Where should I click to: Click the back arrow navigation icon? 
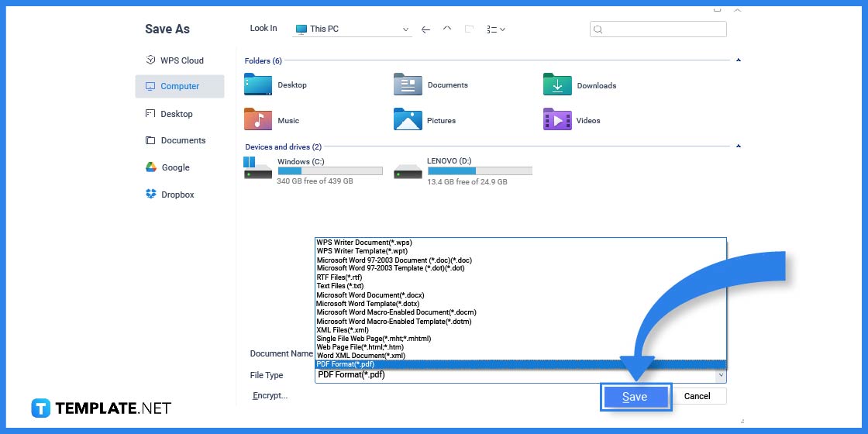point(425,29)
